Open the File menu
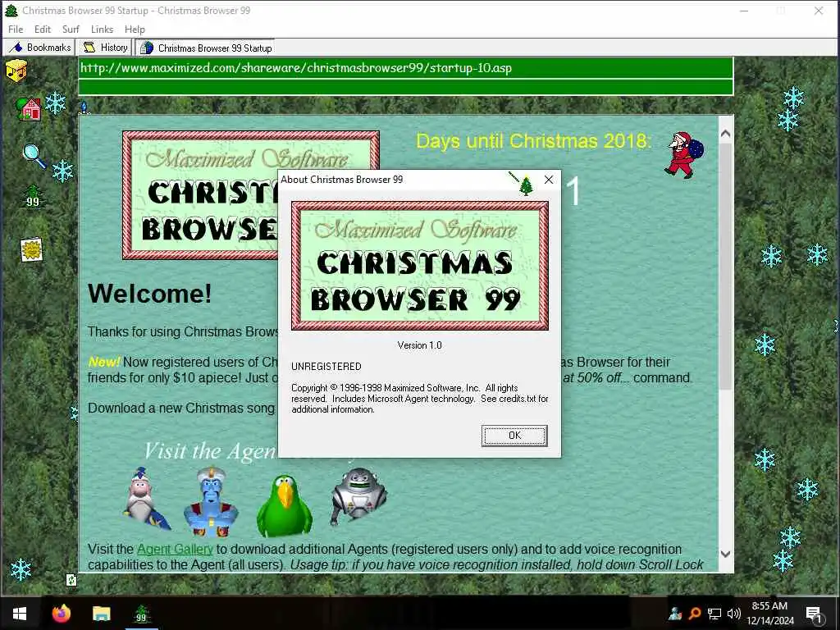840x630 pixels. click(x=16, y=30)
